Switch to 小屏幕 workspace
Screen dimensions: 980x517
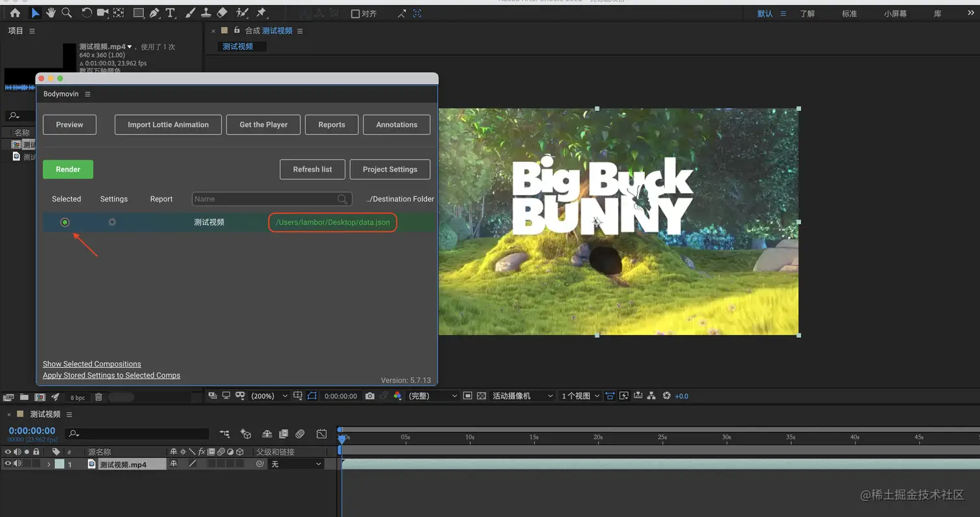[x=895, y=14]
